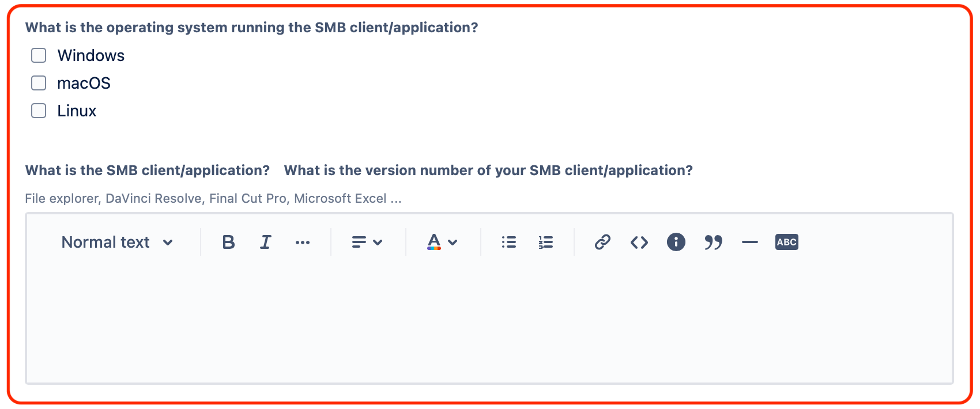Toggle italic formatting
The image size is (980, 409).
pos(265,243)
